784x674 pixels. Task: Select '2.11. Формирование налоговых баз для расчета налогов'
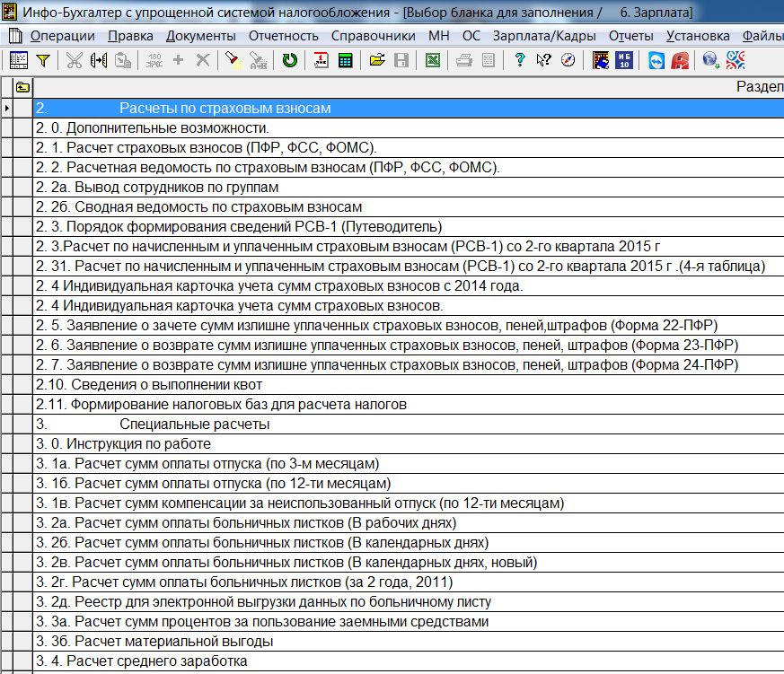[x=409, y=405]
